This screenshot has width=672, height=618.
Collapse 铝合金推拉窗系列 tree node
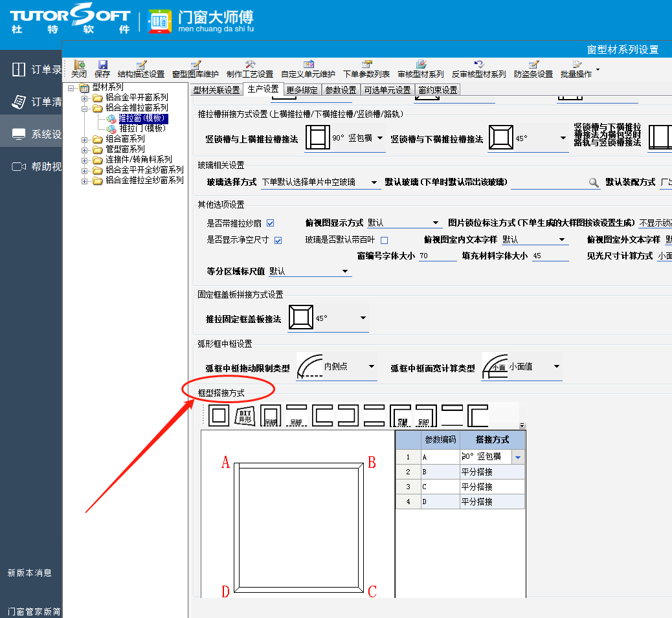pyautogui.click(x=84, y=108)
